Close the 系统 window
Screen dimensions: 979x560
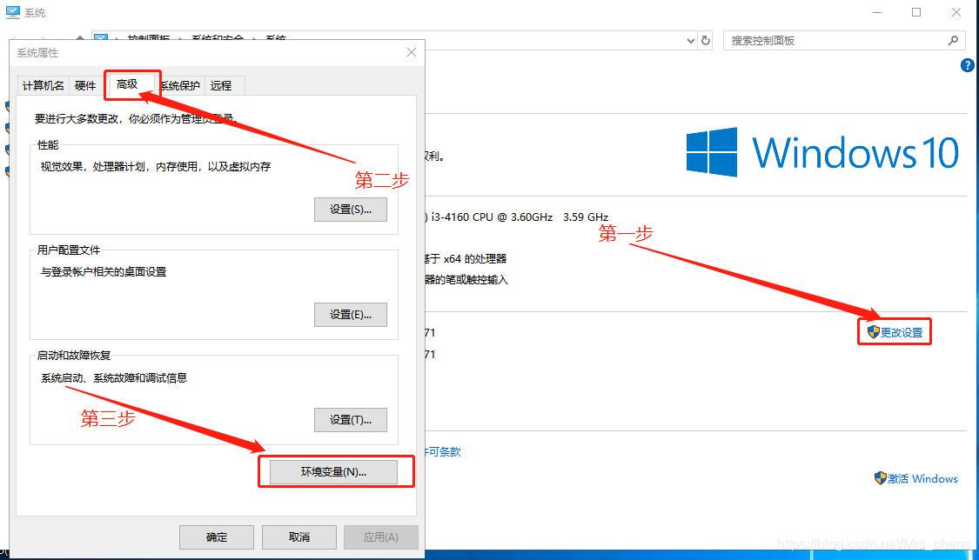pos(956,12)
